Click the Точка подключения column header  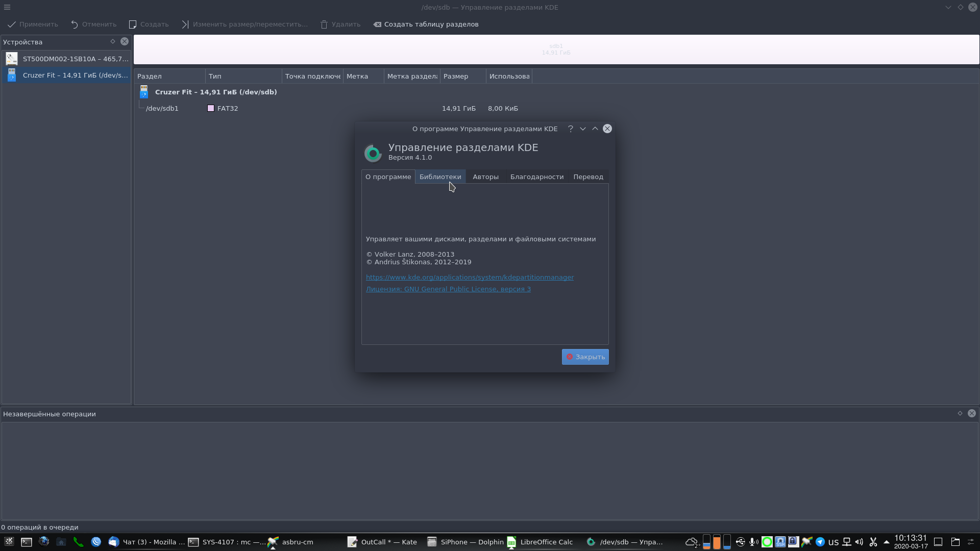[x=312, y=76]
